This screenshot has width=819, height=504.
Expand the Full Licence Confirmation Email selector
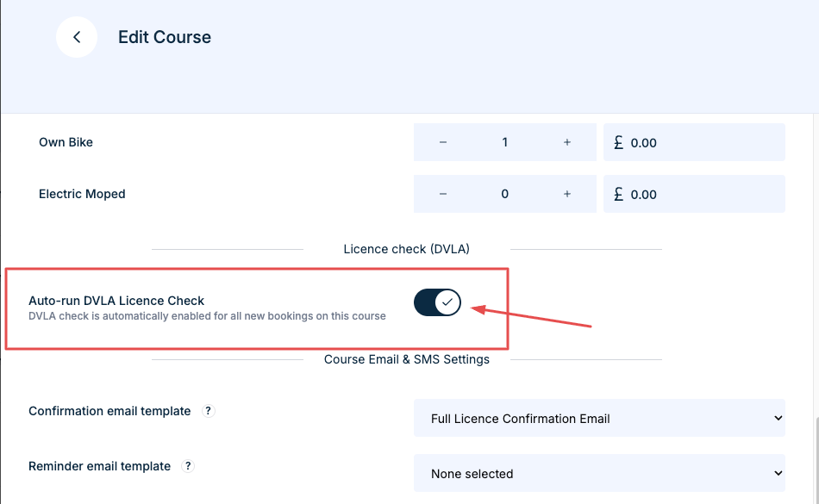(599, 418)
